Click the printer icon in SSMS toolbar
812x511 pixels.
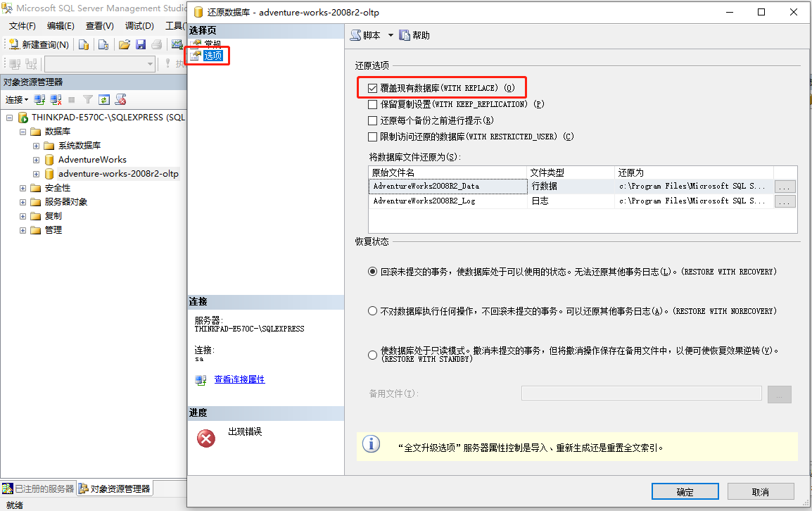pyautogui.click(x=156, y=44)
